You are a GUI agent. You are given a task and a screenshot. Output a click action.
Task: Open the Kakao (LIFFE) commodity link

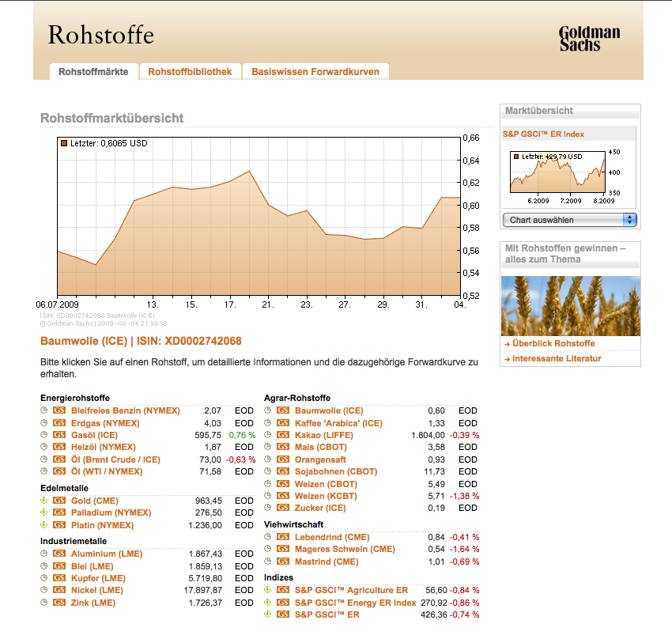click(x=324, y=435)
